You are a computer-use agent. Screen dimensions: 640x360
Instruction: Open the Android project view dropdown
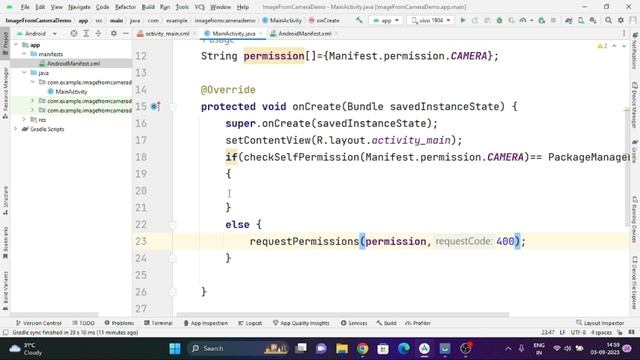(x=37, y=33)
